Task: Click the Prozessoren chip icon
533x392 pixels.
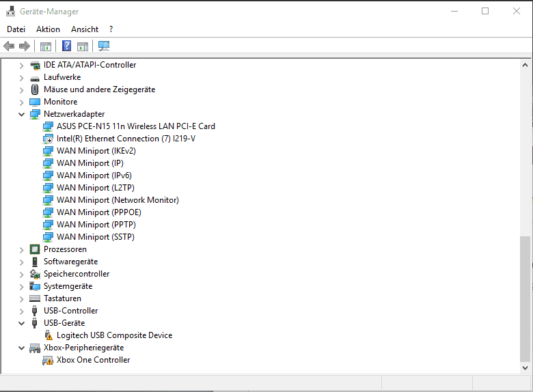Action: 35,249
